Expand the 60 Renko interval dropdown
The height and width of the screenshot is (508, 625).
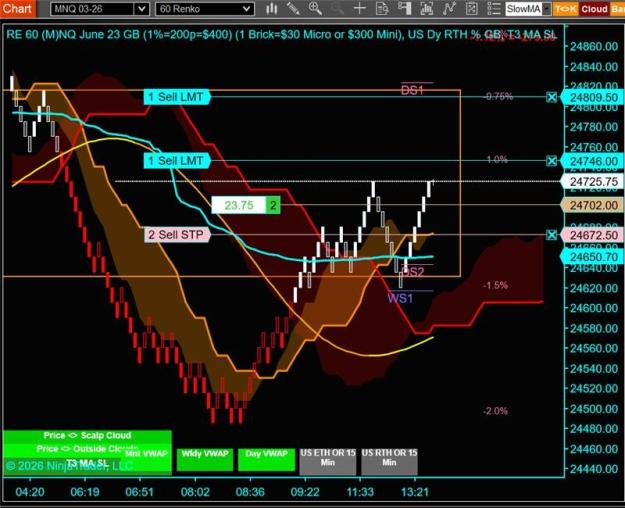pyautogui.click(x=247, y=9)
